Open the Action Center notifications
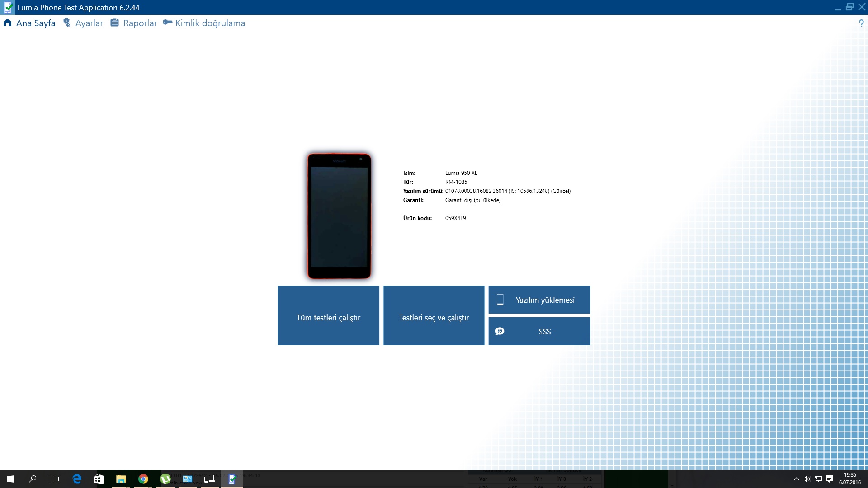868x488 pixels. (x=829, y=479)
